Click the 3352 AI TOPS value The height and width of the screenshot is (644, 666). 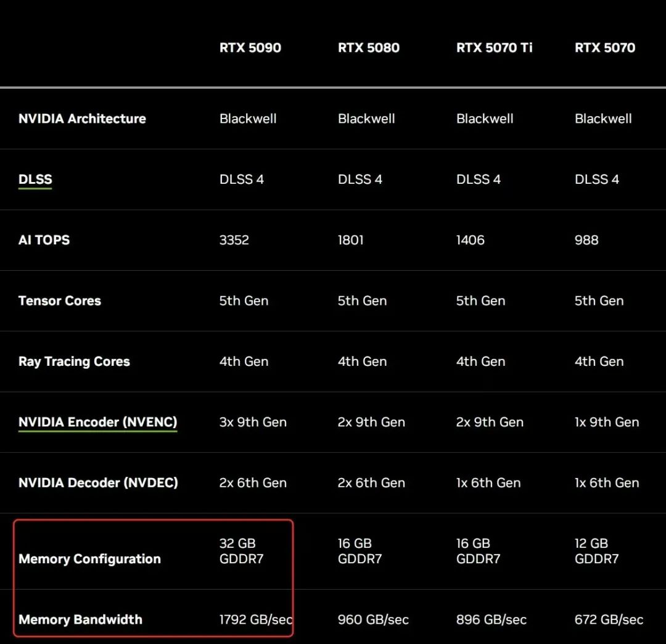(x=234, y=240)
